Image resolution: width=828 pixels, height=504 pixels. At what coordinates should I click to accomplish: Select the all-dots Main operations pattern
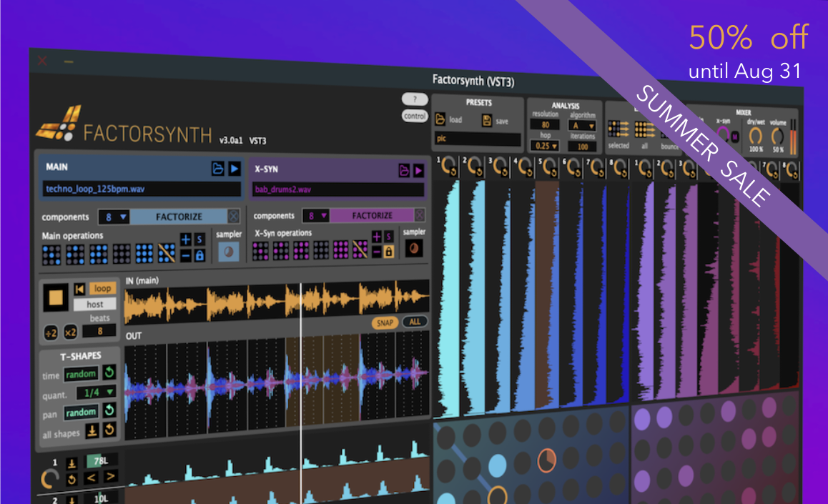coord(144,253)
